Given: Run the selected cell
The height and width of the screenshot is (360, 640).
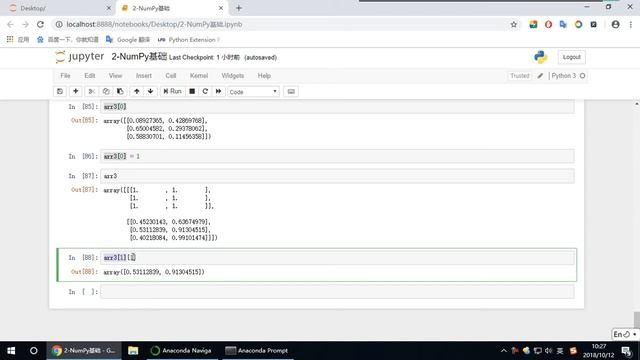Looking at the screenshot, I should [x=172, y=91].
